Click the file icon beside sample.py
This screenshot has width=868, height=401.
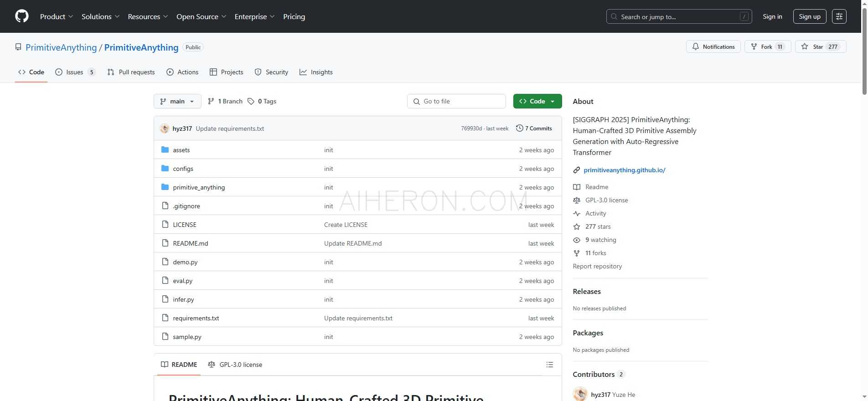(x=165, y=337)
